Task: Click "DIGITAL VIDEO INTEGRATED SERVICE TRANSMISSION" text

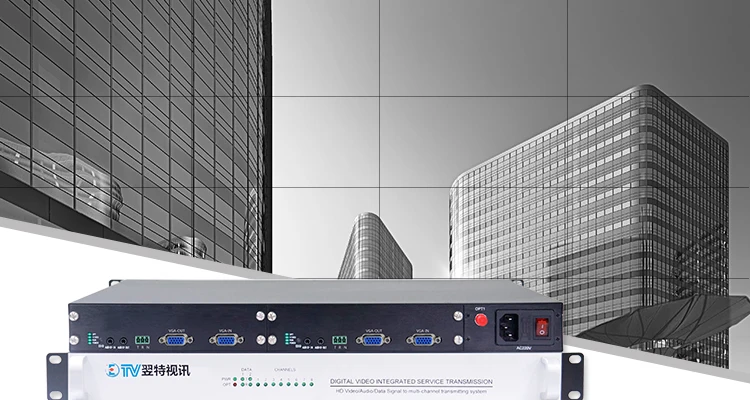Action: 411,382
